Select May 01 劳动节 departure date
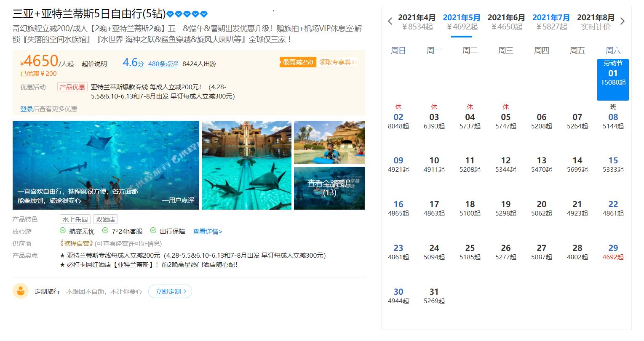644x341 pixels. coord(613,80)
